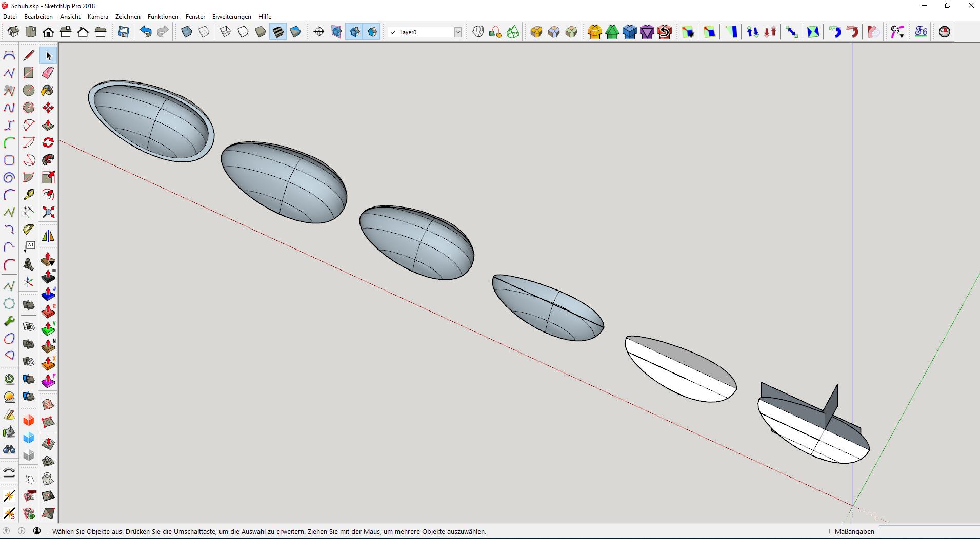This screenshot has height=539, width=980.
Task: Activate the Follow Me tool
Action: [48, 160]
